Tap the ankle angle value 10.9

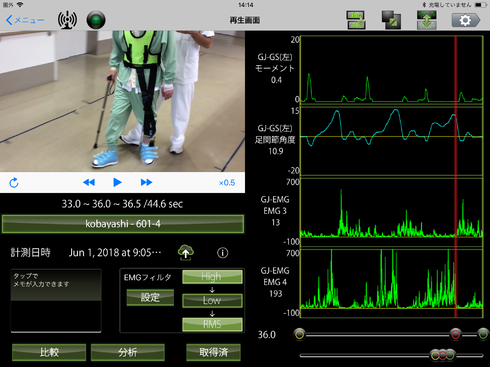(x=276, y=151)
